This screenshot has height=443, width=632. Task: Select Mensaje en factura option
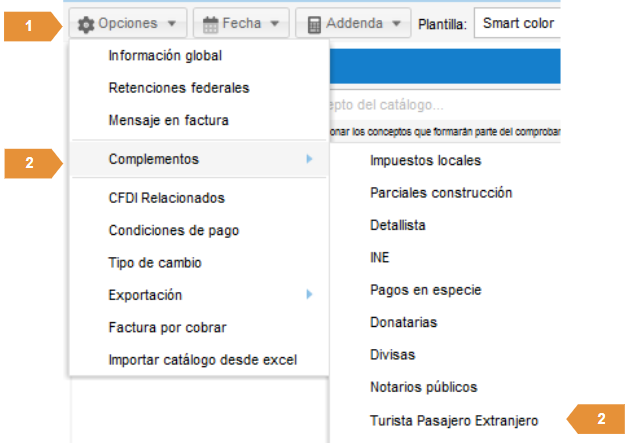169,120
